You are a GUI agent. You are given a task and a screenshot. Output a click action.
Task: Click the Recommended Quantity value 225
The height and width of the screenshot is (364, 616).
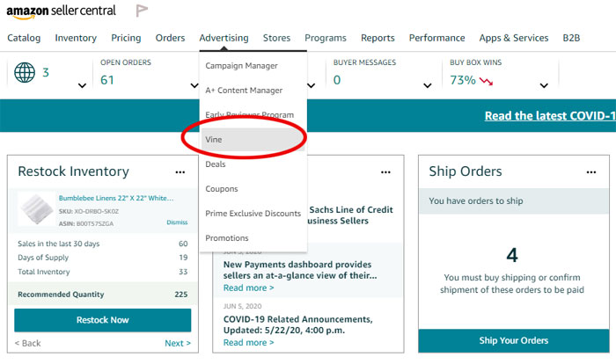pyautogui.click(x=181, y=295)
